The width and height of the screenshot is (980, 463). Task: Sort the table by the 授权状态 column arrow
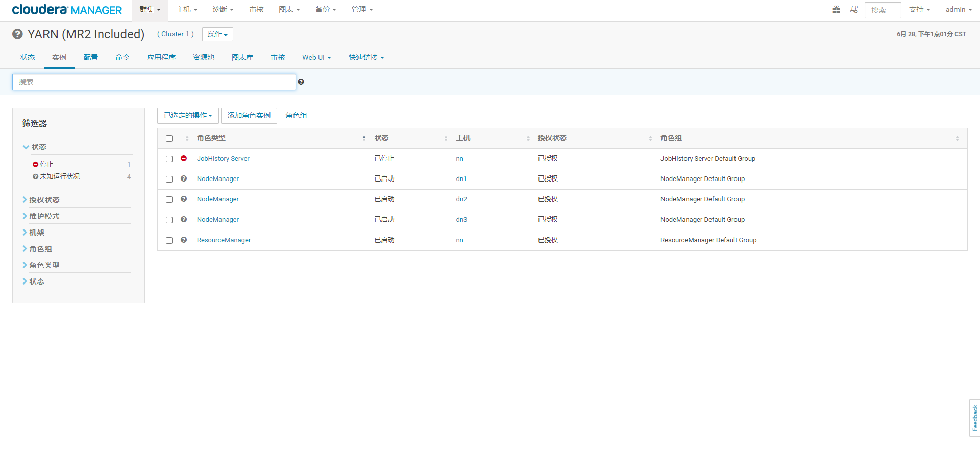[x=650, y=138]
